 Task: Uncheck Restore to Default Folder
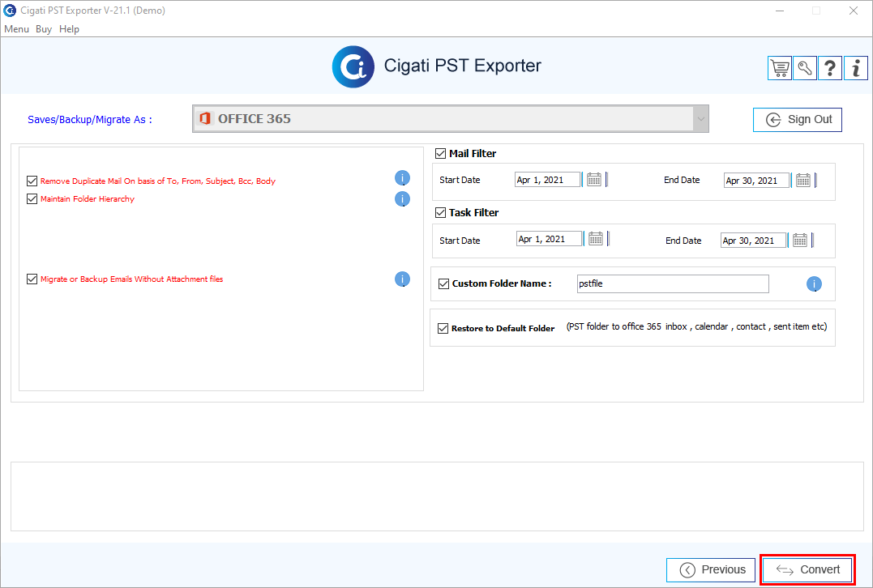tap(443, 328)
